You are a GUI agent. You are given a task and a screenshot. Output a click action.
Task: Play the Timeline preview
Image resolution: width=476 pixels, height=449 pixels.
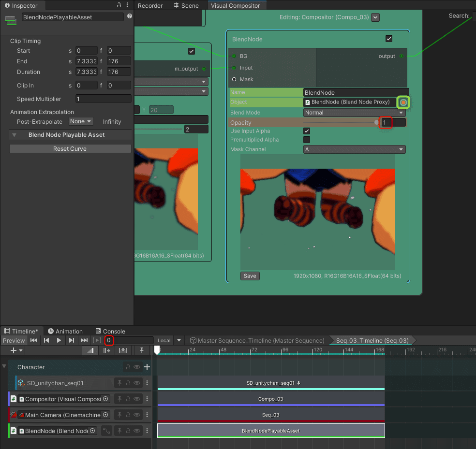tap(59, 340)
